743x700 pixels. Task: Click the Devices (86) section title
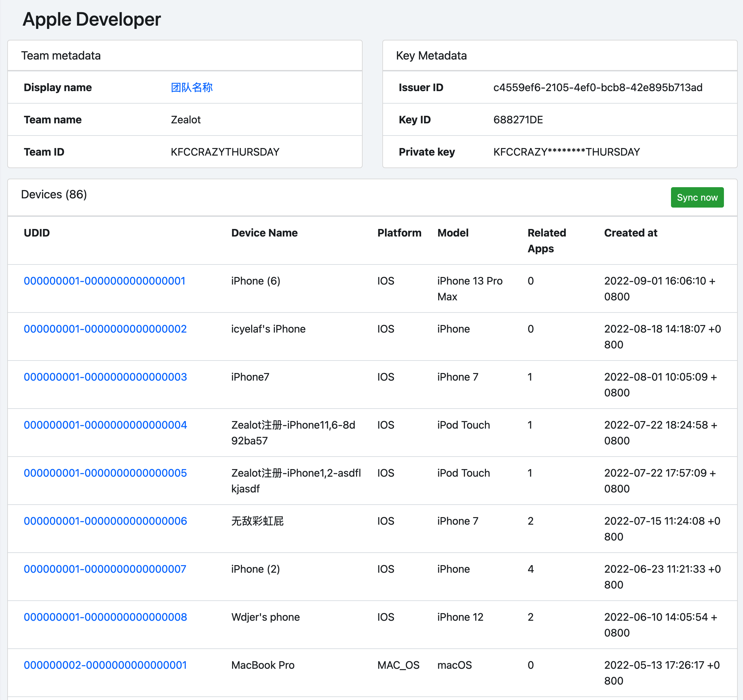[x=54, y=194]
